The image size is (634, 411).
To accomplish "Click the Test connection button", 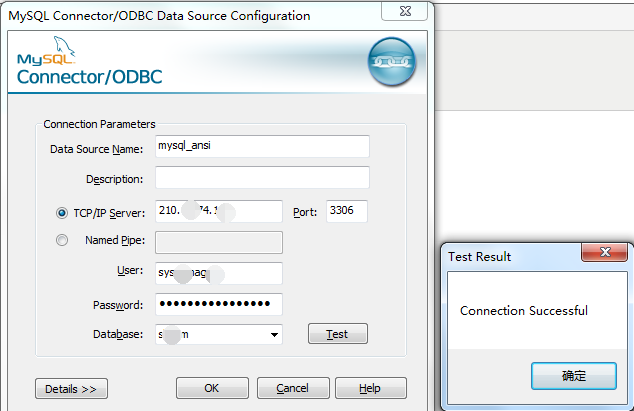I will (338, 334).
